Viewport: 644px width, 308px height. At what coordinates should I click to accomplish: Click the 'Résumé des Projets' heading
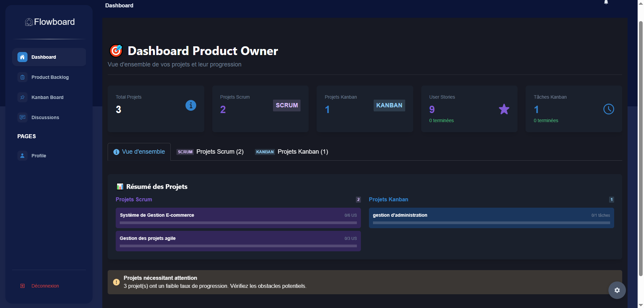157,187
